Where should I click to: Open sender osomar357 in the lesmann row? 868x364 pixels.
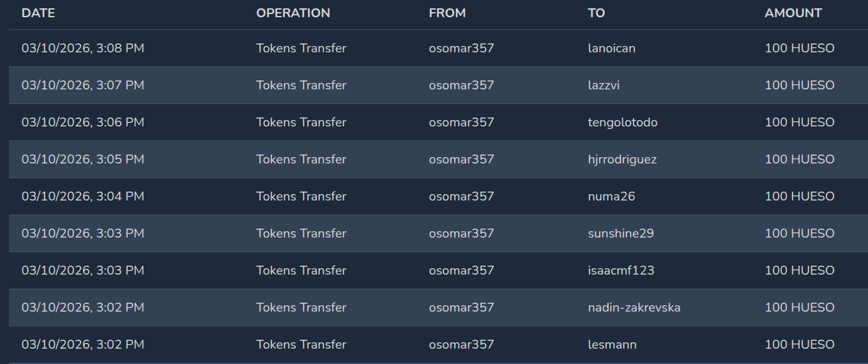pos(461,344)
